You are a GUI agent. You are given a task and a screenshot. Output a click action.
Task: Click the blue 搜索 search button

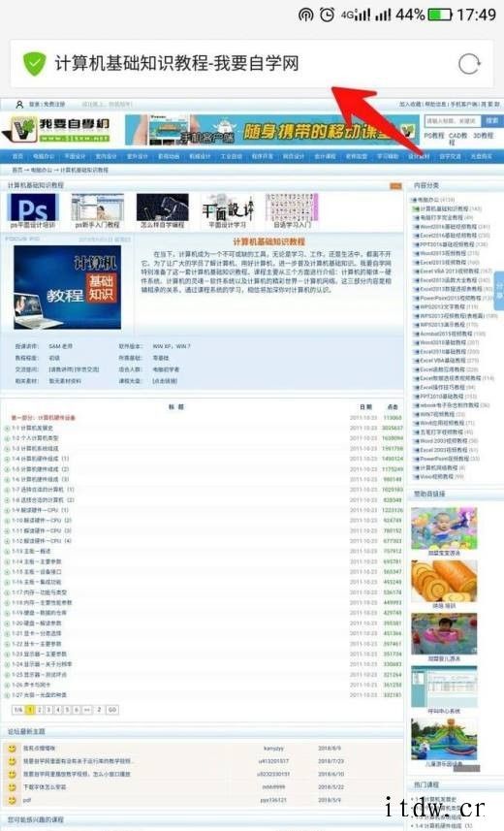coord(492,121)
